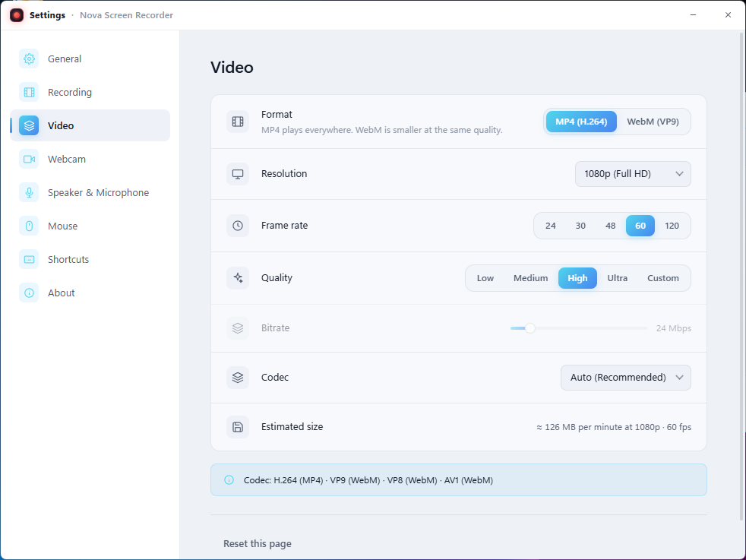Click the estimated size 126 MB text

coord(614,427)
